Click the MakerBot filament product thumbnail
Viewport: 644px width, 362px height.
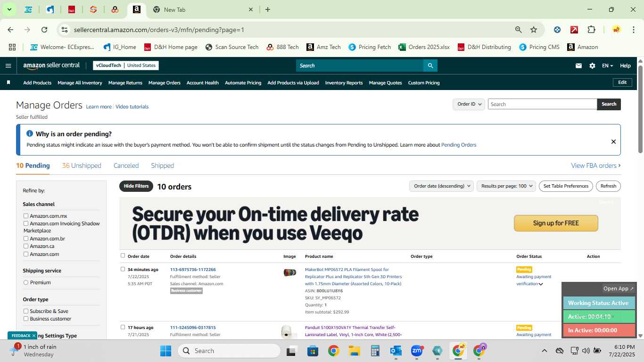coord(289,272)
